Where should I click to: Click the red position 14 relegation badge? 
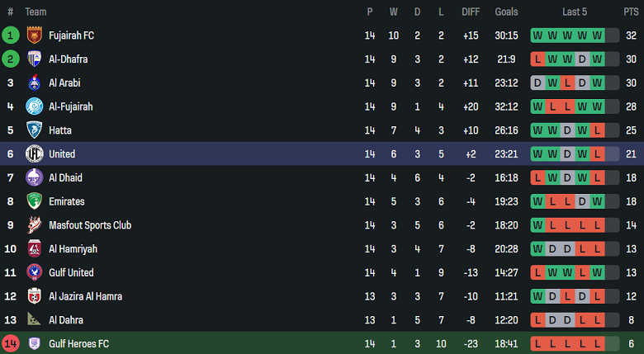(x=11, y=343)
